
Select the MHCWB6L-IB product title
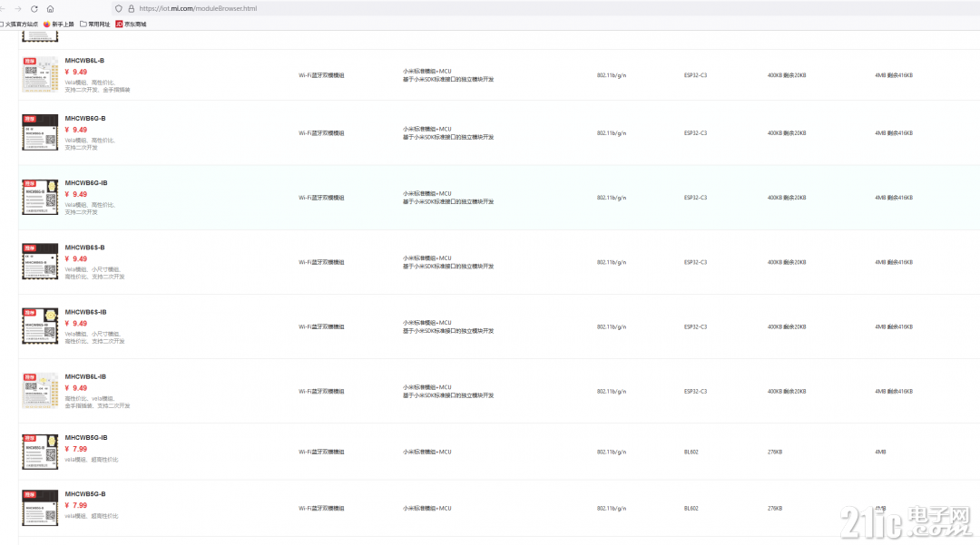(85, 376)
